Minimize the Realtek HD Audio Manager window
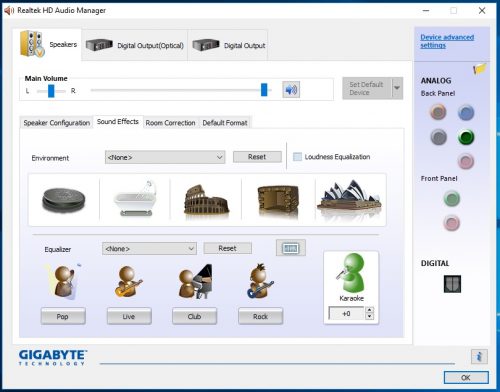 [x=426, y=11]
